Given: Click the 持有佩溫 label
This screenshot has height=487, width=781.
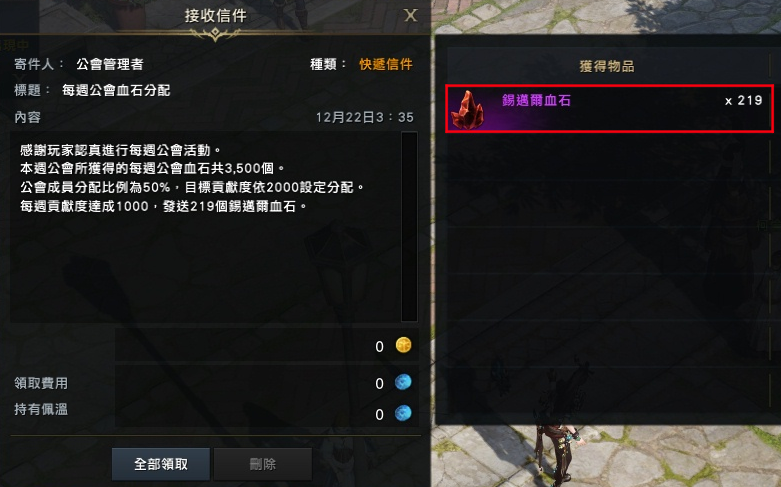Looking at the screenshot, I should pos(41,409).
